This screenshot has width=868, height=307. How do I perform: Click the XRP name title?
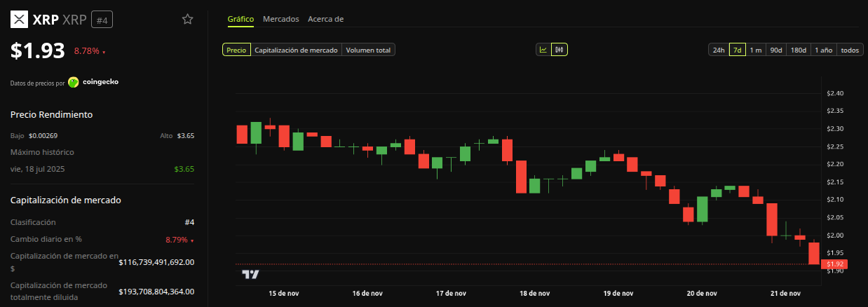coord(46,20)
